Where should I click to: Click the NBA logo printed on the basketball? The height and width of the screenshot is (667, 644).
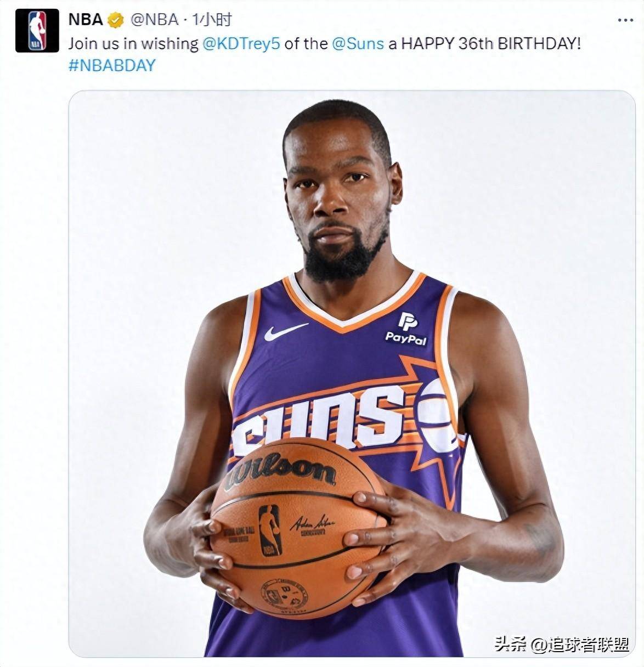coord(270,530)
